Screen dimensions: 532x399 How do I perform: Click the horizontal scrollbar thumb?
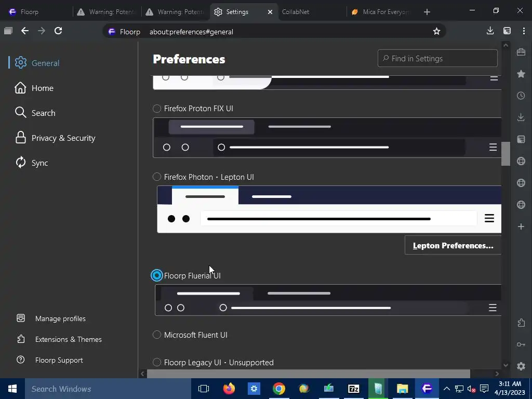[x=309, y=374]
